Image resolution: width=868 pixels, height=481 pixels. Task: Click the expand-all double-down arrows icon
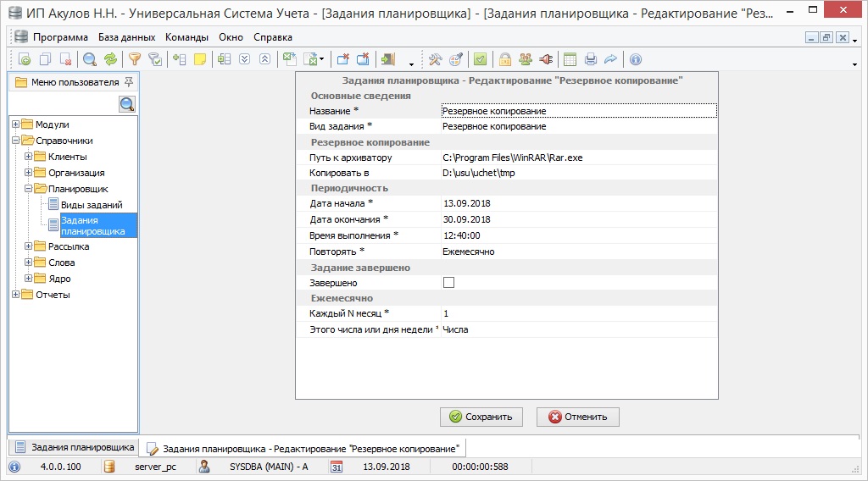pos(245,59)
